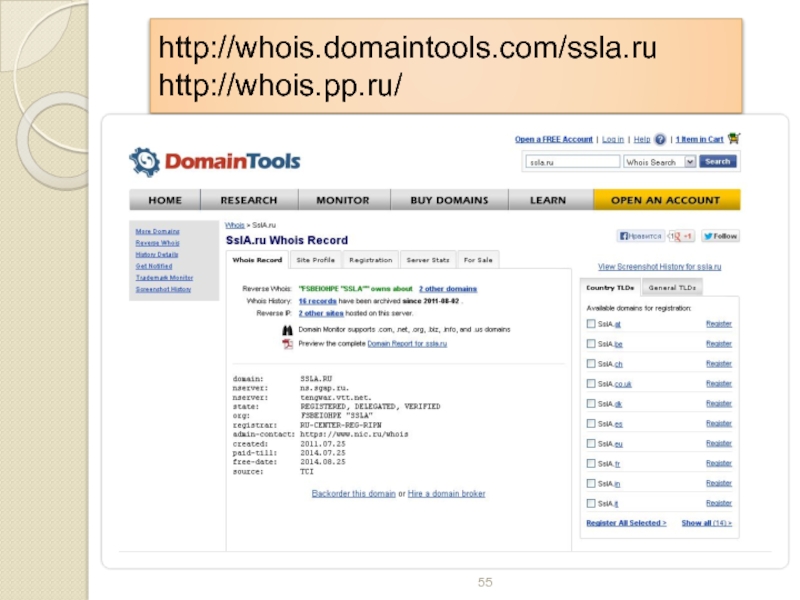Expand Show all (14) TLDs list

[x=706, y=523]
